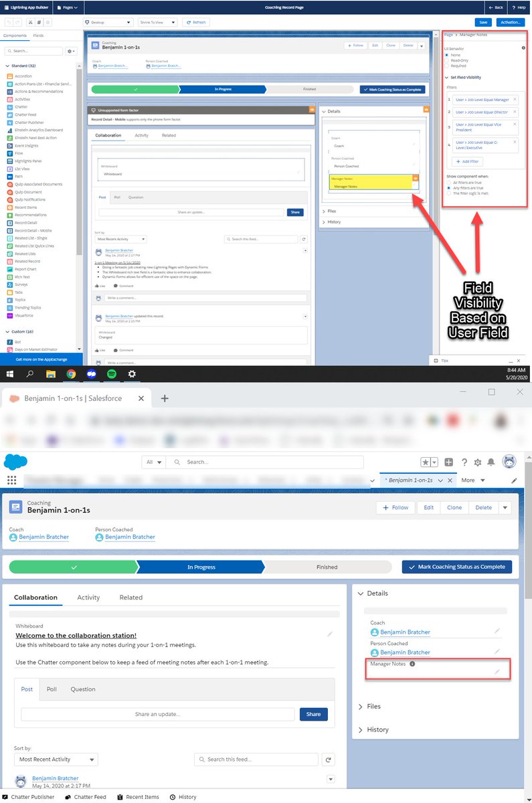Click Mark Coaching Status as Complete lower button
The height and width of the screenshot is (803, 532).
[x=457, y=567]
